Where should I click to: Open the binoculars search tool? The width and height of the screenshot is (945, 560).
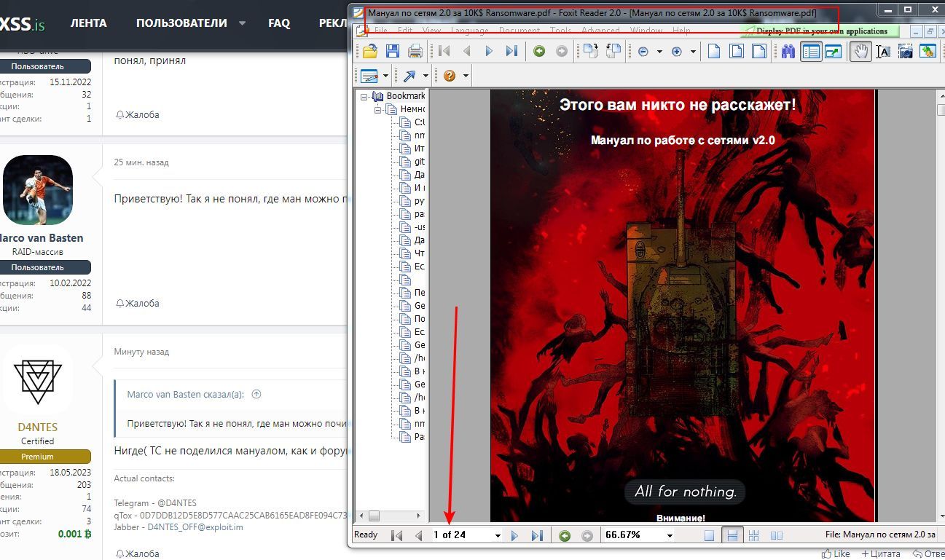coord(788,52)
